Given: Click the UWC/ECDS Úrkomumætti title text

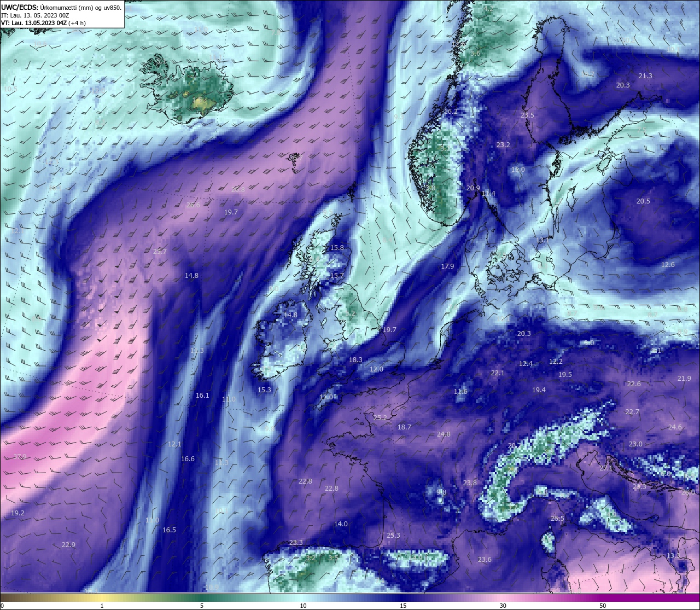Looking at the screenshot, I should tap(61, 8).
